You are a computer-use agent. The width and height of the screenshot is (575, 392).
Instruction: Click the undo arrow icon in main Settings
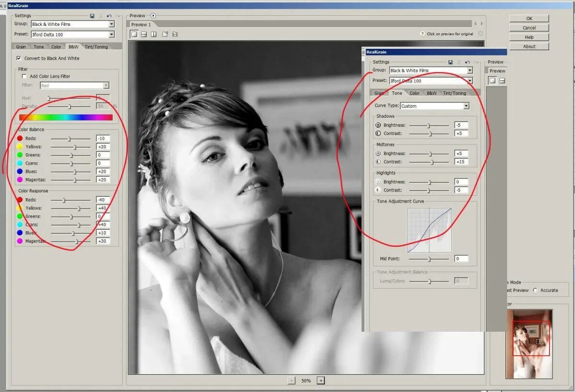[x=109, y=16]
